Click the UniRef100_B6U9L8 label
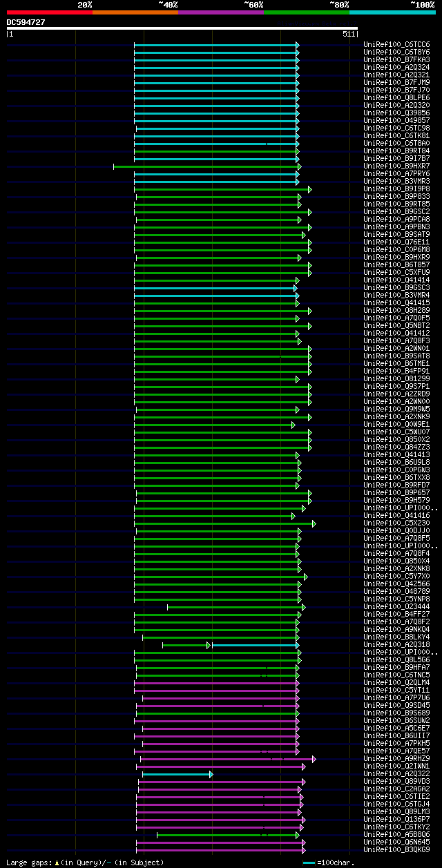The width and height of the screenshot is (442, 868). click(396, 462)
